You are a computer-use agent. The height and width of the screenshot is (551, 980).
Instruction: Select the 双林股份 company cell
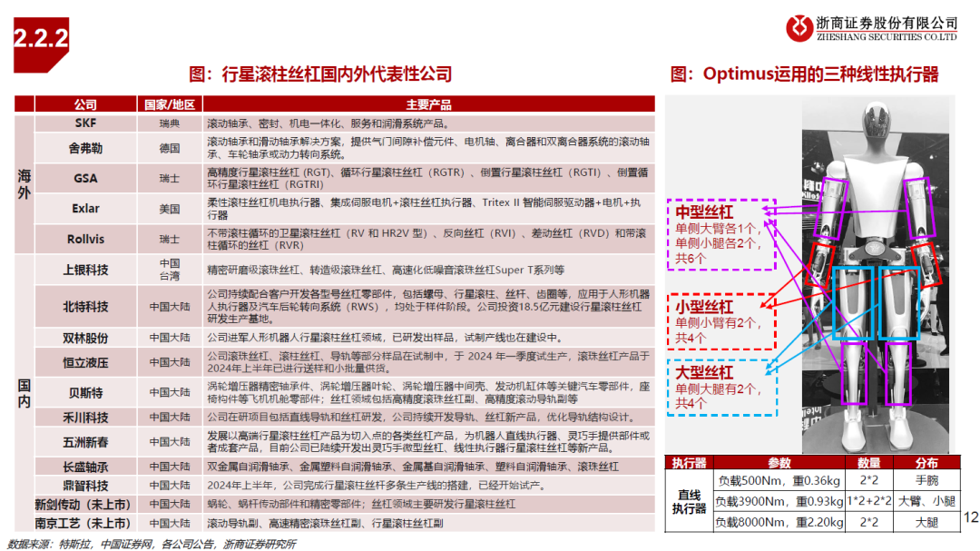pyautogui.click(x=85, y=338)
